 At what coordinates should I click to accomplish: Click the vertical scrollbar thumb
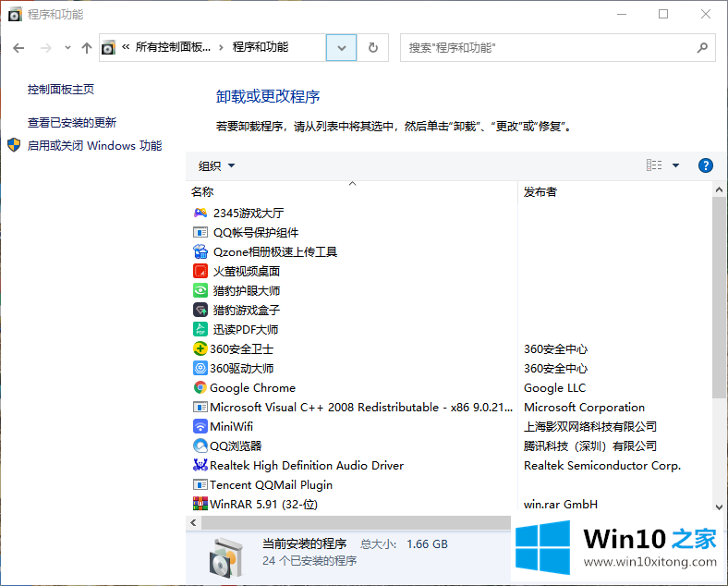click(719, 298)
